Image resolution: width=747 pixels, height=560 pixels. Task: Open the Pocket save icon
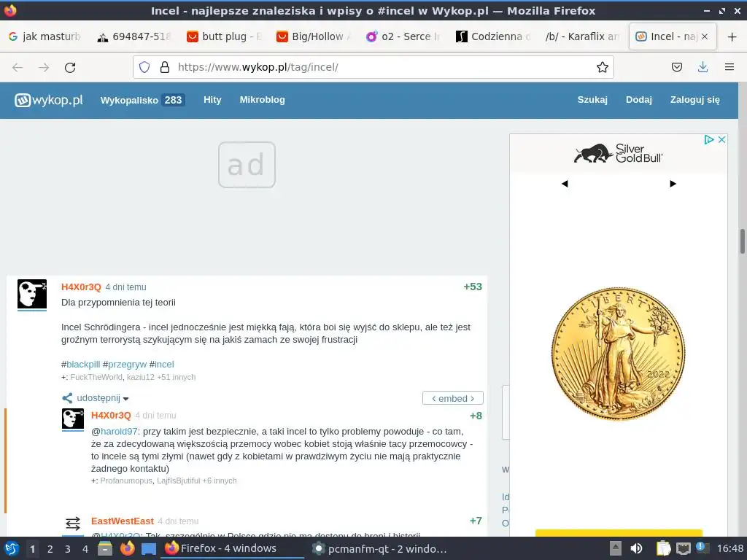click(676, 67)
